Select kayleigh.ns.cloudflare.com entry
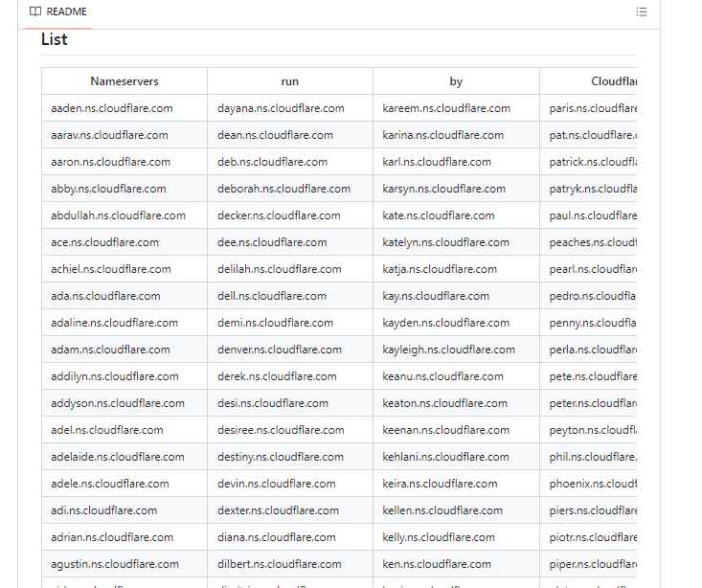The image size is (702, 588). [x=448, y=350]
